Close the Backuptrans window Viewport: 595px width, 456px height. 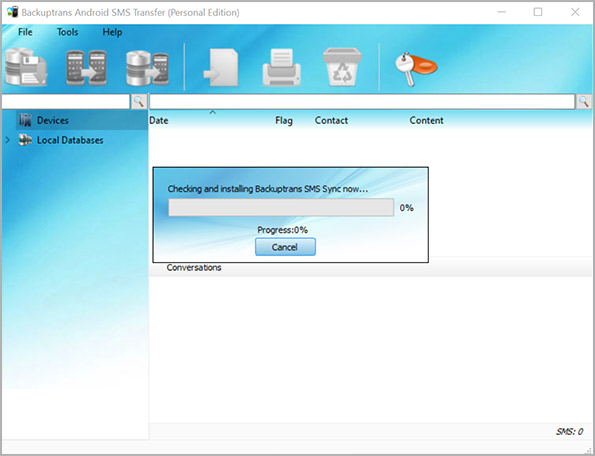point(575,12)
